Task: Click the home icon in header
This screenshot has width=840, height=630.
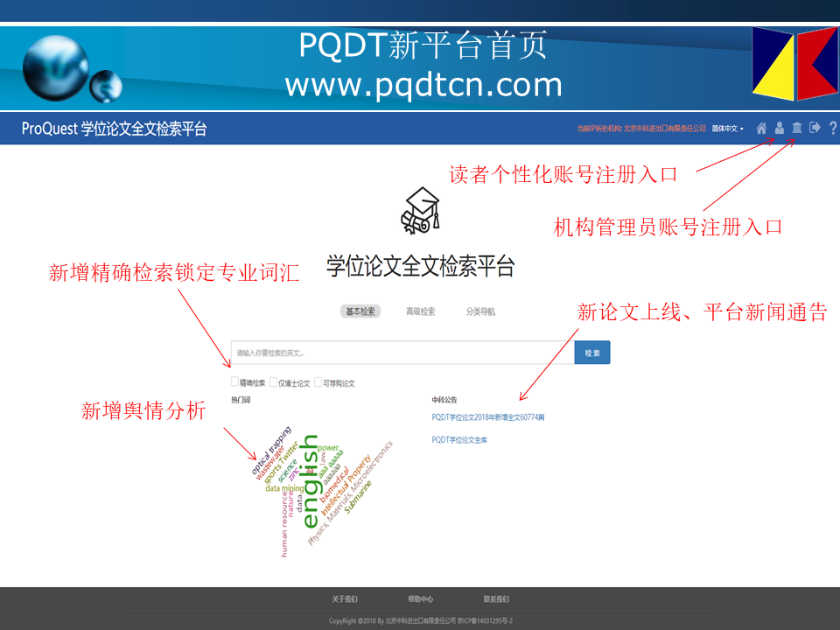Action: (x=761, y=129)
